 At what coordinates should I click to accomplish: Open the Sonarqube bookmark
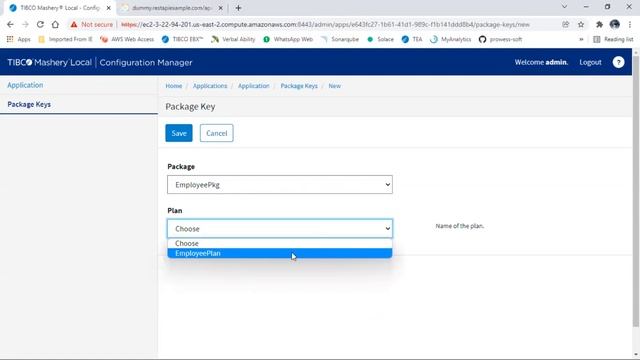(x=340, y=39)
